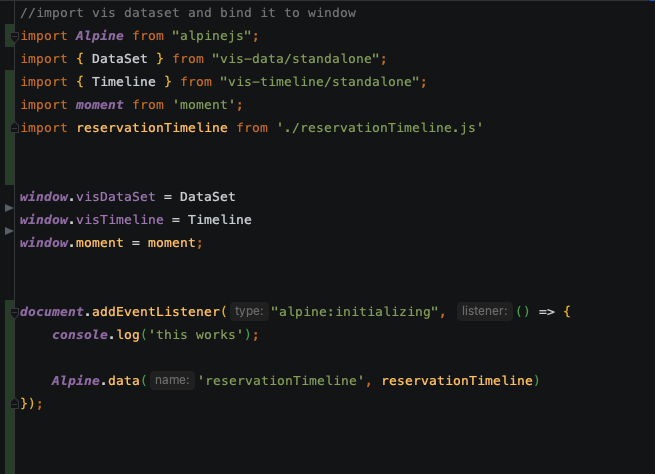Screen dimensions: 655x474
Task: Click the italic "document" identifier
Action: pyautogui.click(x=52, y=312)
